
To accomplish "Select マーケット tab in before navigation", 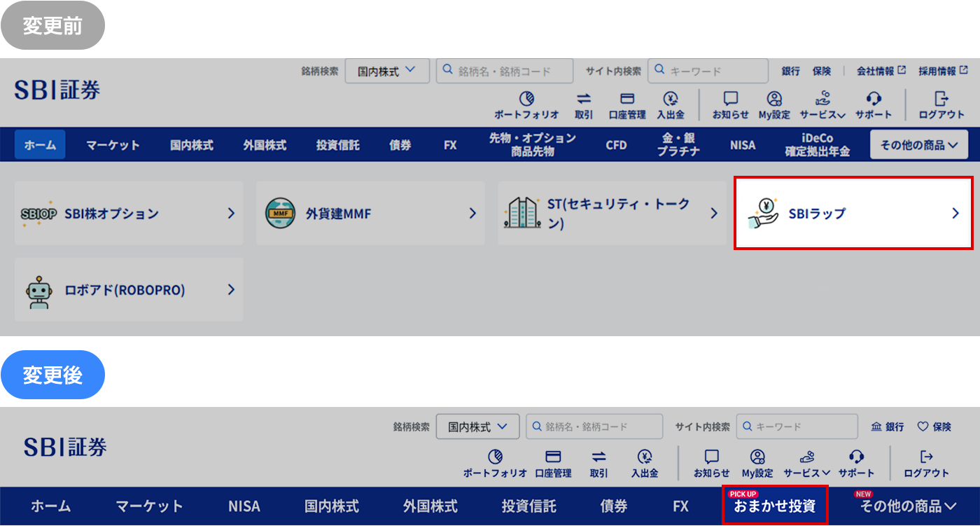I will 113,145.
